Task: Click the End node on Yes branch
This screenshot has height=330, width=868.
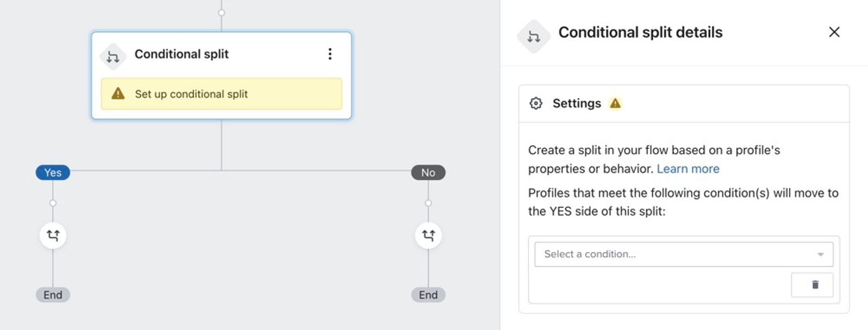Action: [x=53, y=295]
